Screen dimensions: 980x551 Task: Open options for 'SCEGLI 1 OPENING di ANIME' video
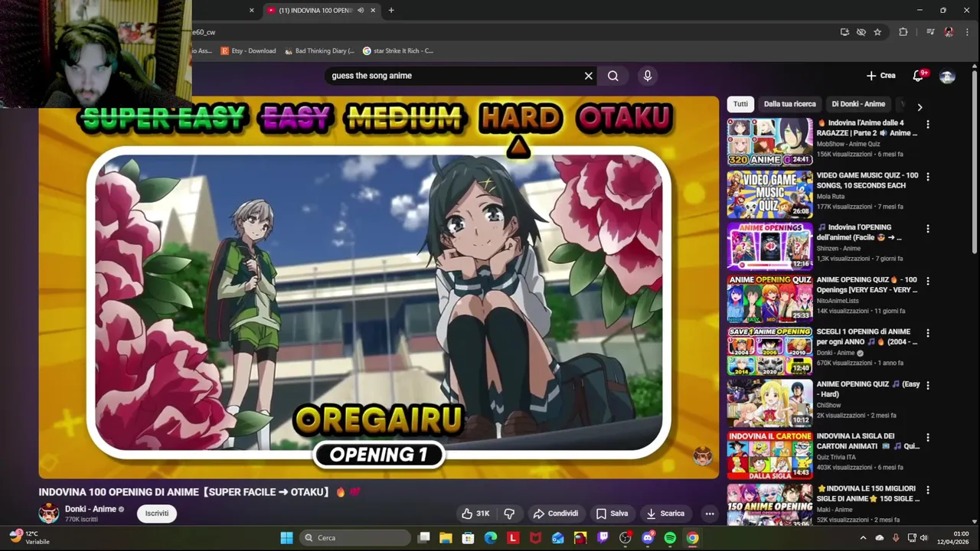coord(927,333)
